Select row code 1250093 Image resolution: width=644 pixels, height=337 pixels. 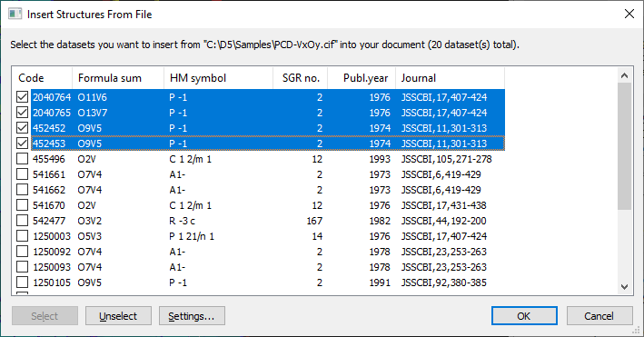pyautogui.click(x=52, y=267)
